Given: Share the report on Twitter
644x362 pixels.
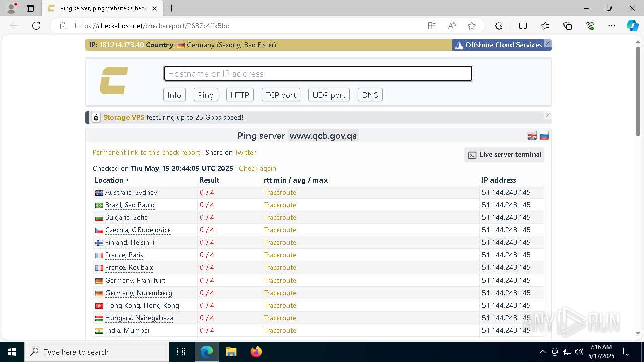Looking at the screenshot, I should tap(245, 152).
